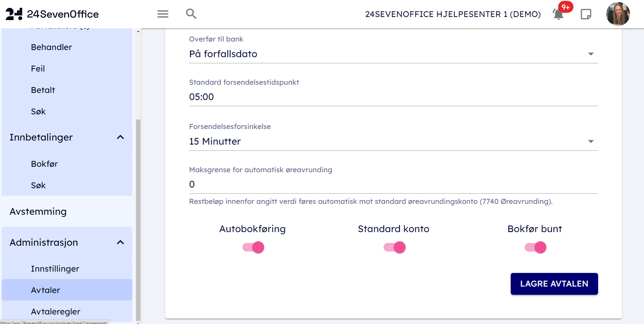Open the Overfør til bank dropdown
Screen dimensions: 644x324
[393, 54]
